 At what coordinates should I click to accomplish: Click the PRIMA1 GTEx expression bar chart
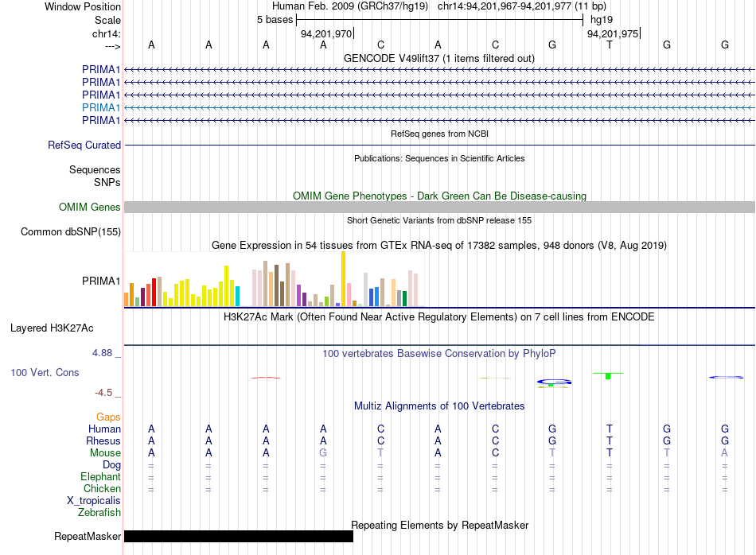click(274, 279)
